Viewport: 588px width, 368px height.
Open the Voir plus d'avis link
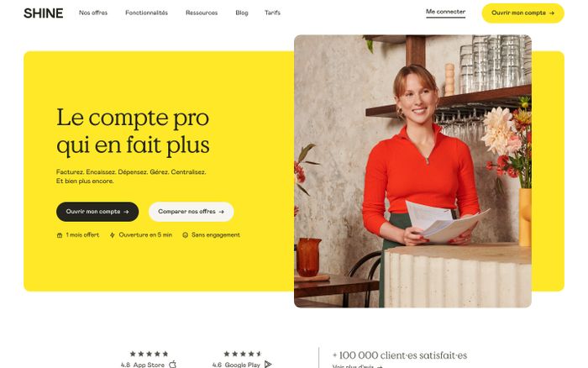[357, 366]
